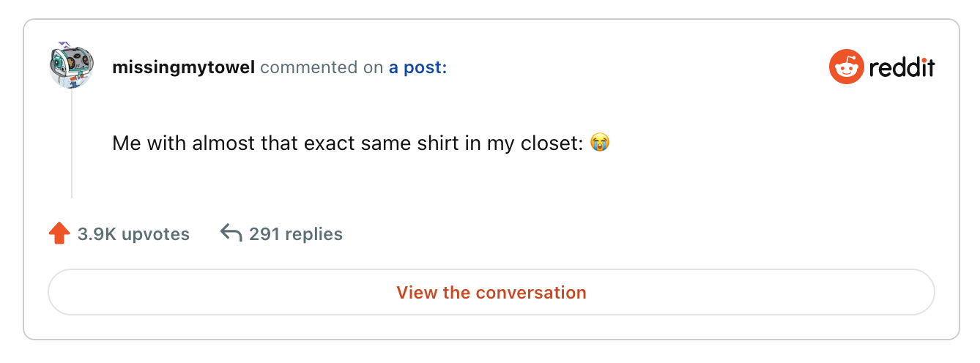This screenshot has height=363, width=980.
Task: Click the crying face emoji in the comment
Action: coord(599,143)
